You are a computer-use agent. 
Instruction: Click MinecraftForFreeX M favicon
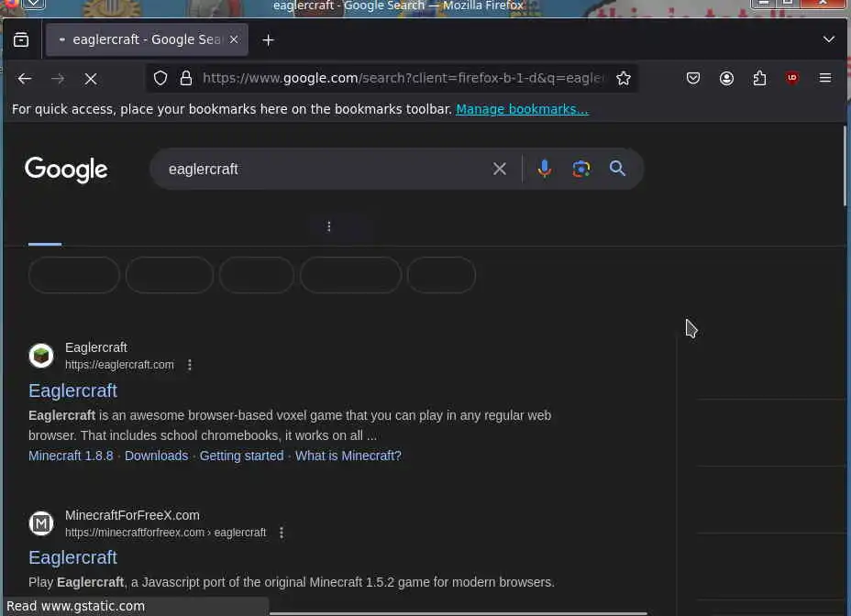pos(41,523)
